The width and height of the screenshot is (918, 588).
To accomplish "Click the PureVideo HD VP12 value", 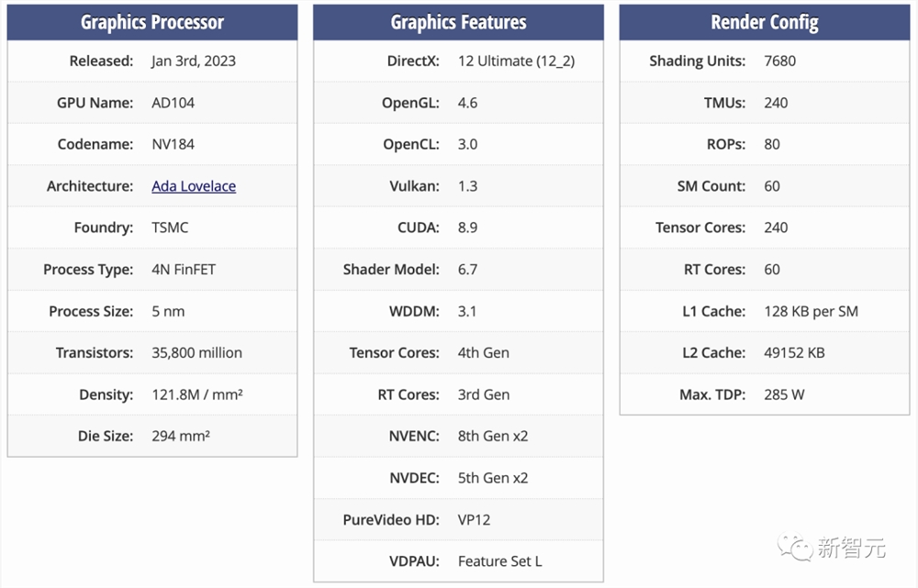I will [474, 519].
